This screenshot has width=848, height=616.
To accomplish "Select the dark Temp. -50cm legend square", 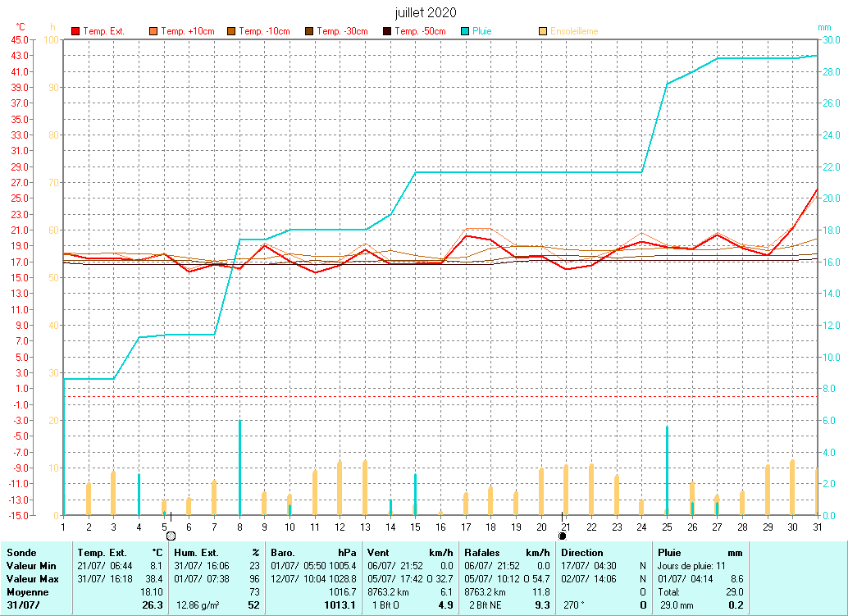I will click(387, 31).
